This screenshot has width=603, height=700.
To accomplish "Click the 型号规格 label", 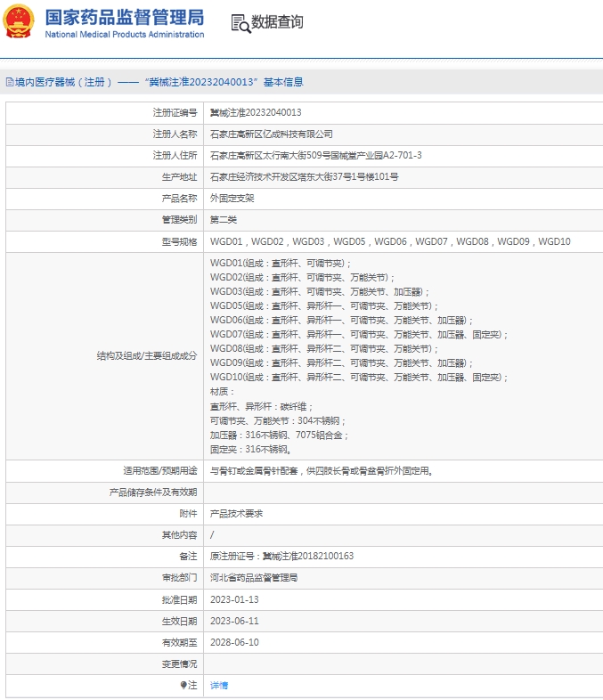I will pyautogui.click(x=179, y=241).
